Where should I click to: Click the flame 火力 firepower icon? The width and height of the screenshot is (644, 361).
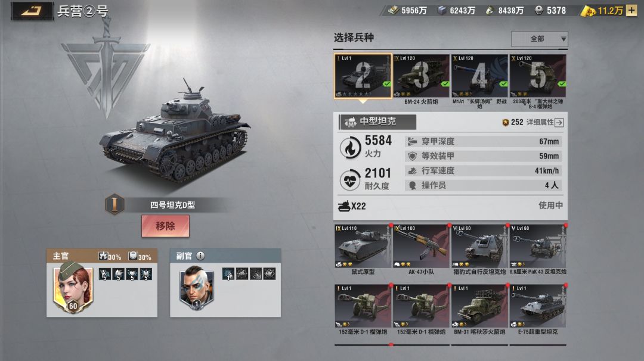point(351,148)
